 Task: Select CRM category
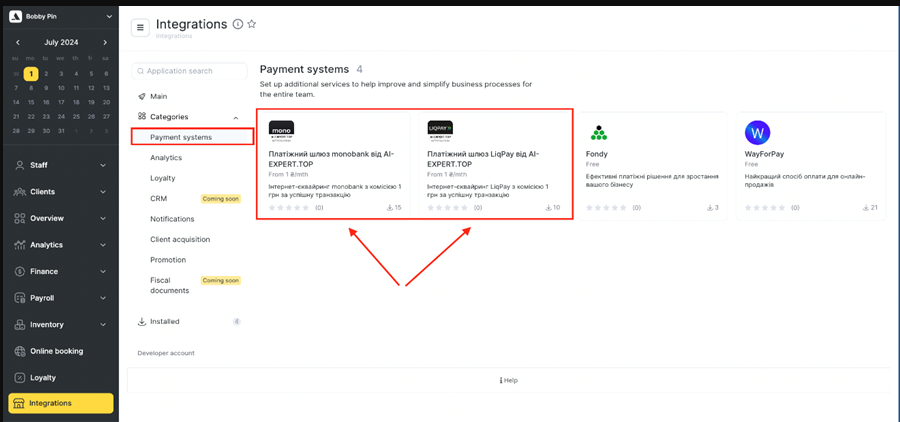[x=158, y=199]
